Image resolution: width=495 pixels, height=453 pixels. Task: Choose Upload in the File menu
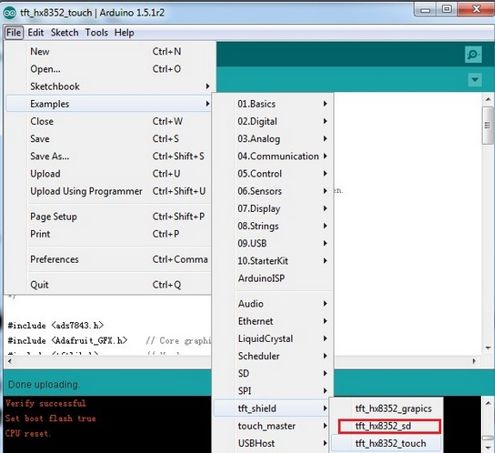tap(109, 174)
